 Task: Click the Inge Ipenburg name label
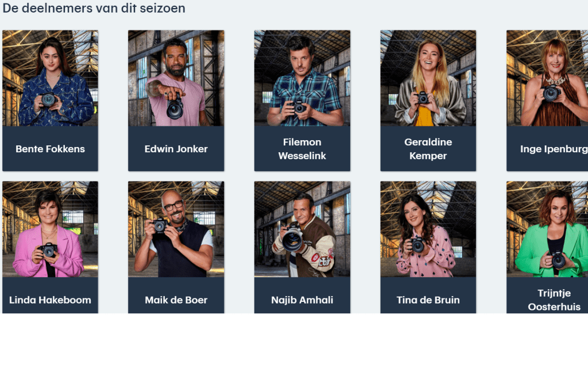pos(554,149)
